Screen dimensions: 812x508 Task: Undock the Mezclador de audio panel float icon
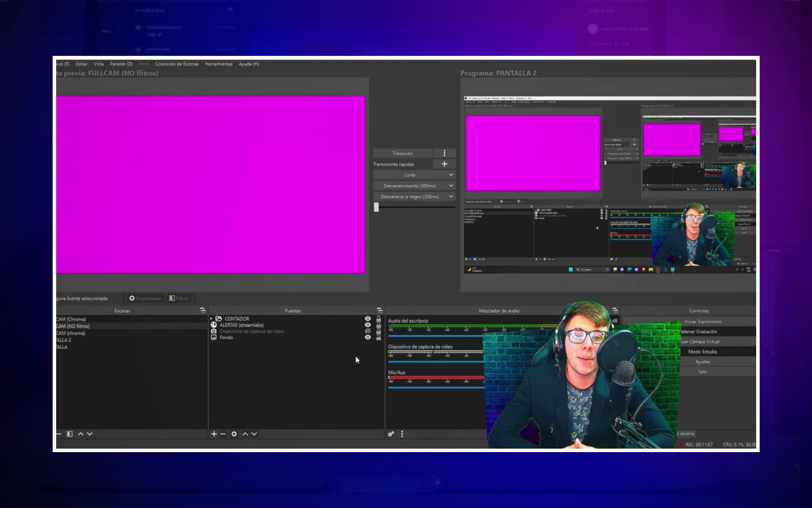(615, 310)
